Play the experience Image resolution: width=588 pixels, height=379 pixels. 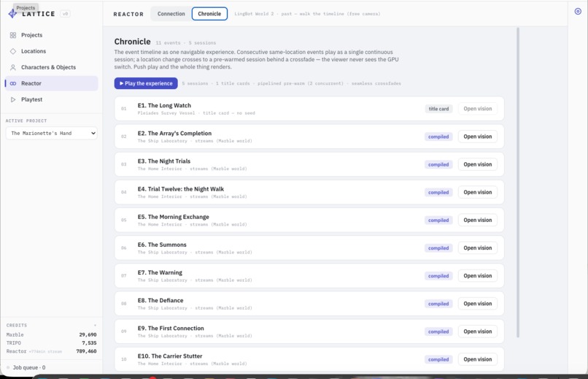coord(146,83)
